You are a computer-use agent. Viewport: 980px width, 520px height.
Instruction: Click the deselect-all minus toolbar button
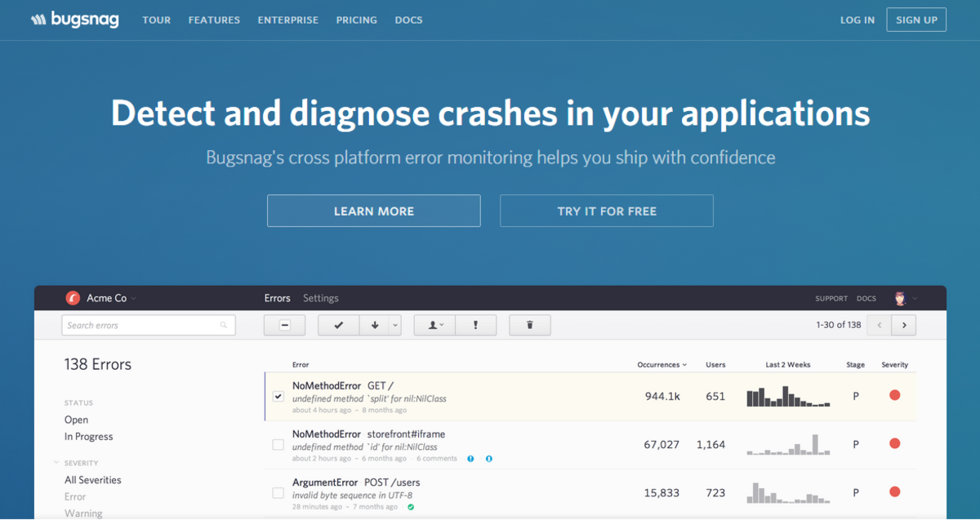click(x=284, y=325)
